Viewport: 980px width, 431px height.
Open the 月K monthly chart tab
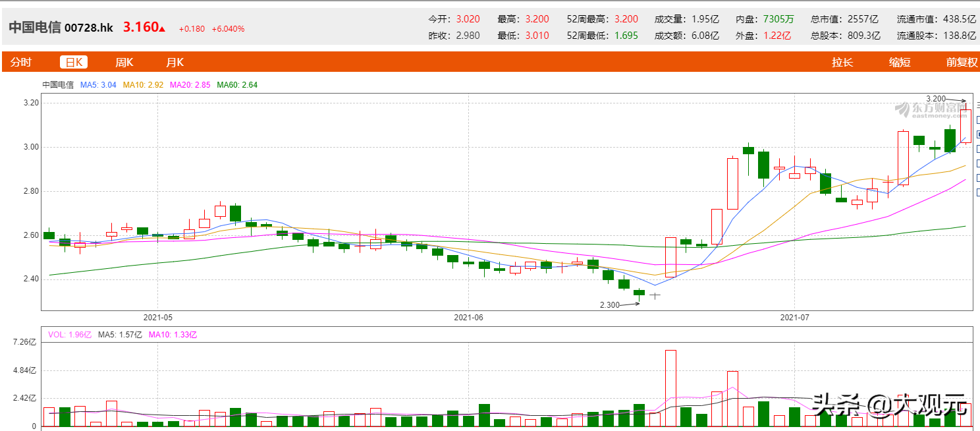point(175,62)
